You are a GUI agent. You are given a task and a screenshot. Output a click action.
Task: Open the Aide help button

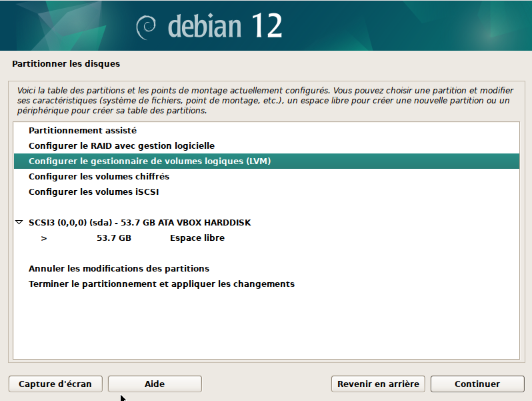155,384
